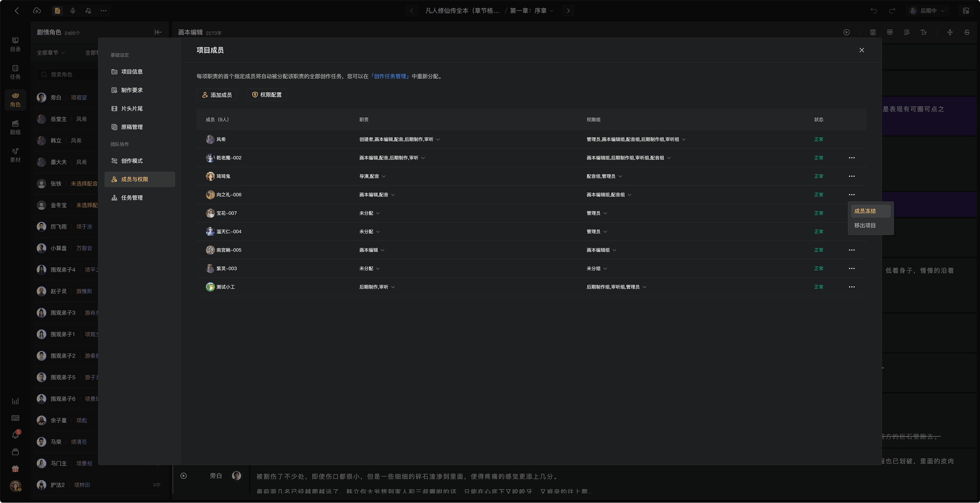Expand 职责 dropdown for 风希

438,139
